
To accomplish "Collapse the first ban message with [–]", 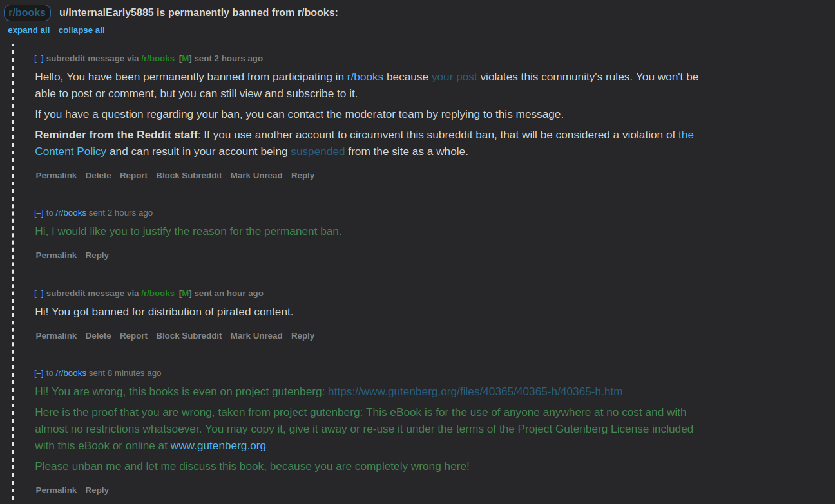I will (x=39, y=59).
